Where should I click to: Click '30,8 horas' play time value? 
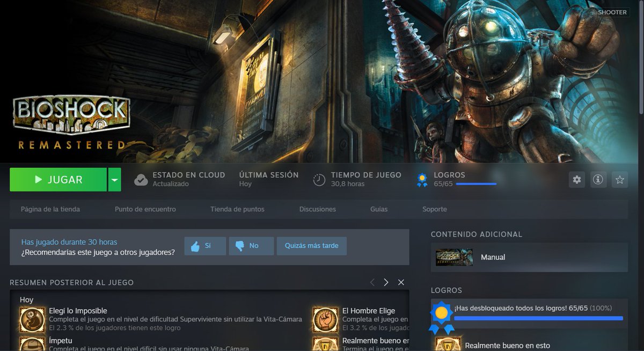pos(348,184)
